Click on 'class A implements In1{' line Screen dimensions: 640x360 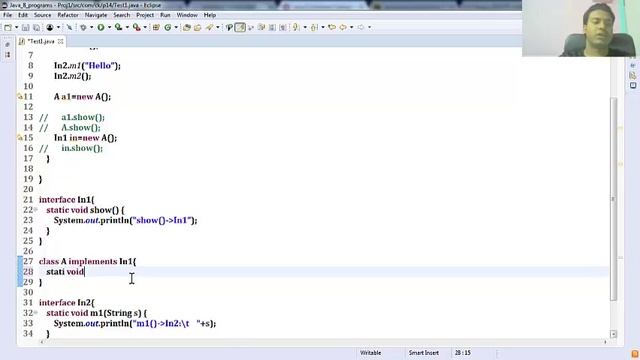(x=88, y=261)
